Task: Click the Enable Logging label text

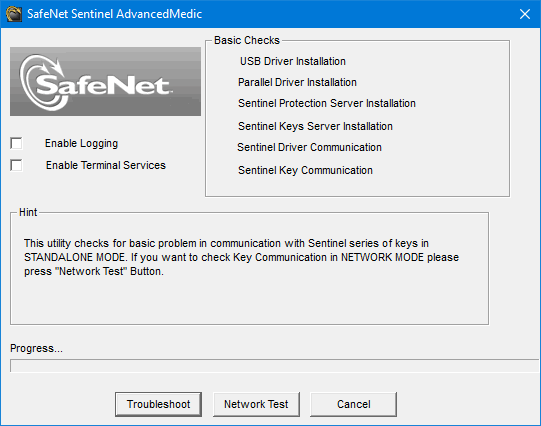Action: pos(81,143)
